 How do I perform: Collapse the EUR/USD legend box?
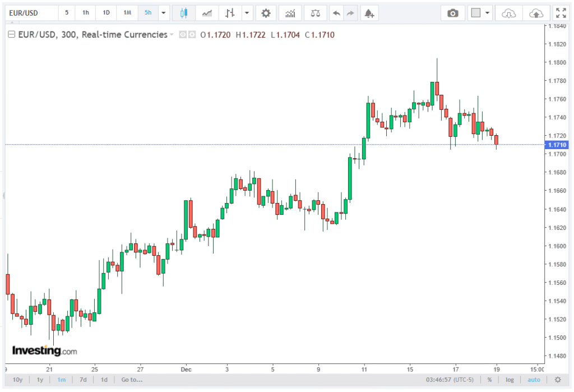pos(11,35)
